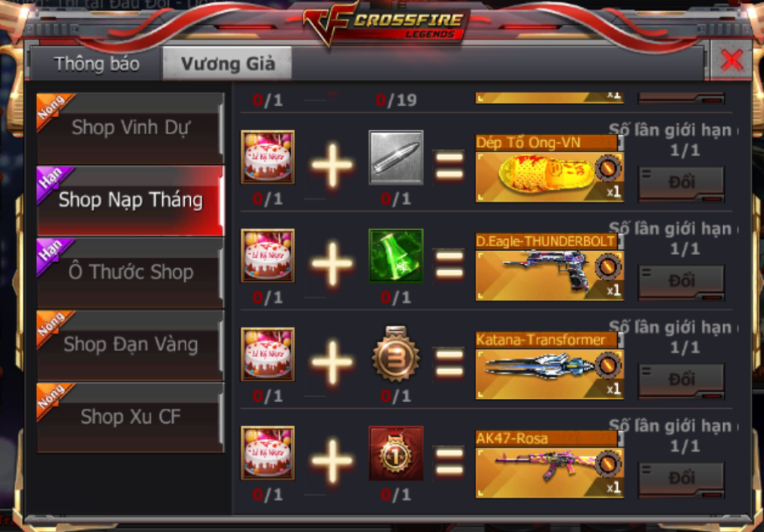The width and height of the screenshot is (764, 532).
Task: Click Đổi button for Dép Tổ Ong-VN
Action: pyautogui.click(x=681, y=183)
